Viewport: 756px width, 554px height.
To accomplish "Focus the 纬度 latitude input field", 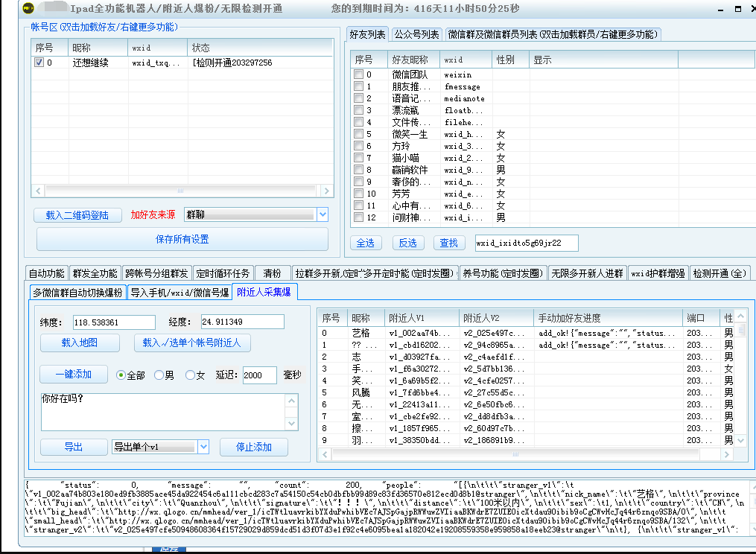I will pos(114,322).
